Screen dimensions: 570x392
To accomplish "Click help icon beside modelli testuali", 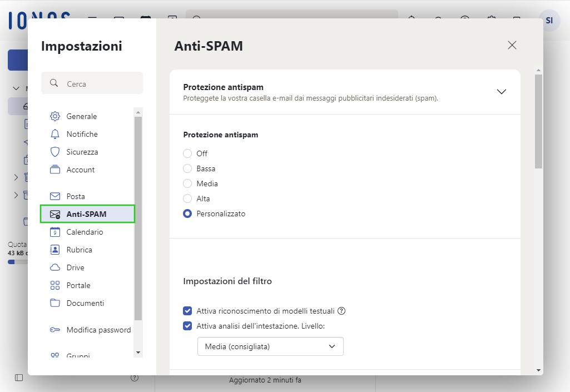I will [x=341, y=311].
